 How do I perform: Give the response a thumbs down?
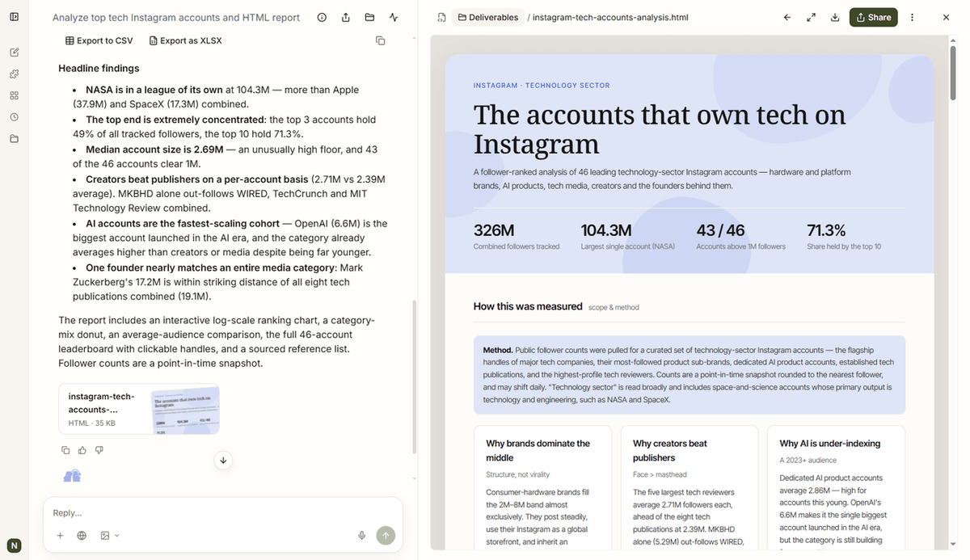(99, 449)
